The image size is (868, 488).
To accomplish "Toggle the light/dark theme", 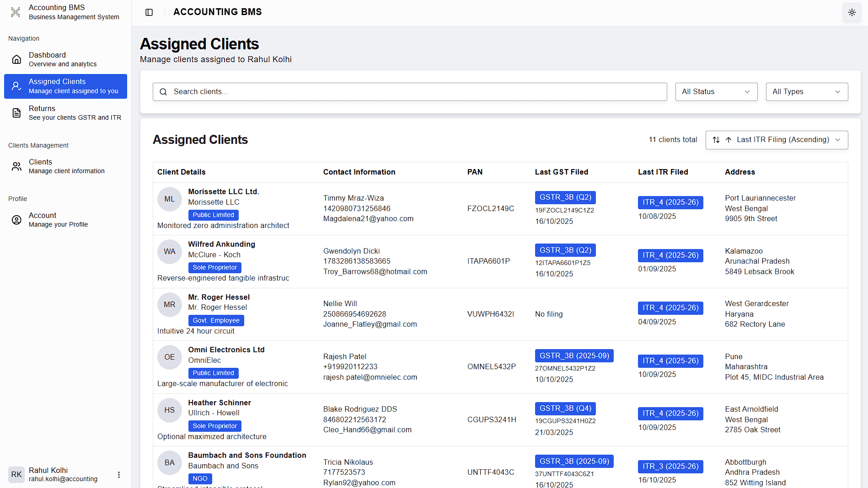I will click(852, 12).
